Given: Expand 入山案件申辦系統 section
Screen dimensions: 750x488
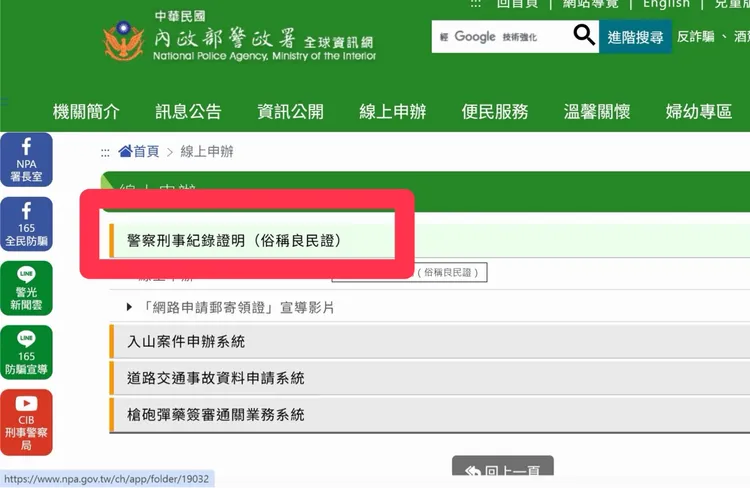Looking at the screenshot, I should [x=430, y=342].
